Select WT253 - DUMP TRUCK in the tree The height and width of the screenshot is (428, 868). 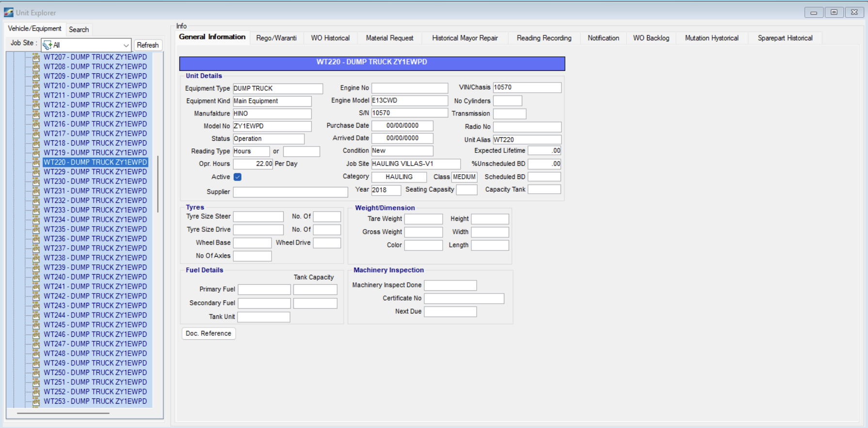point(96,401)
